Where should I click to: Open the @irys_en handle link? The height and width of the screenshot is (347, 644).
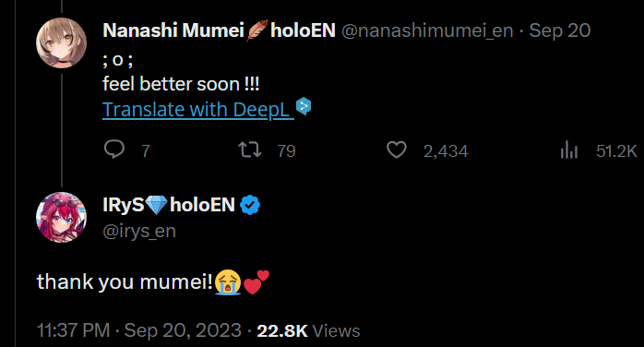pos(139,232)
